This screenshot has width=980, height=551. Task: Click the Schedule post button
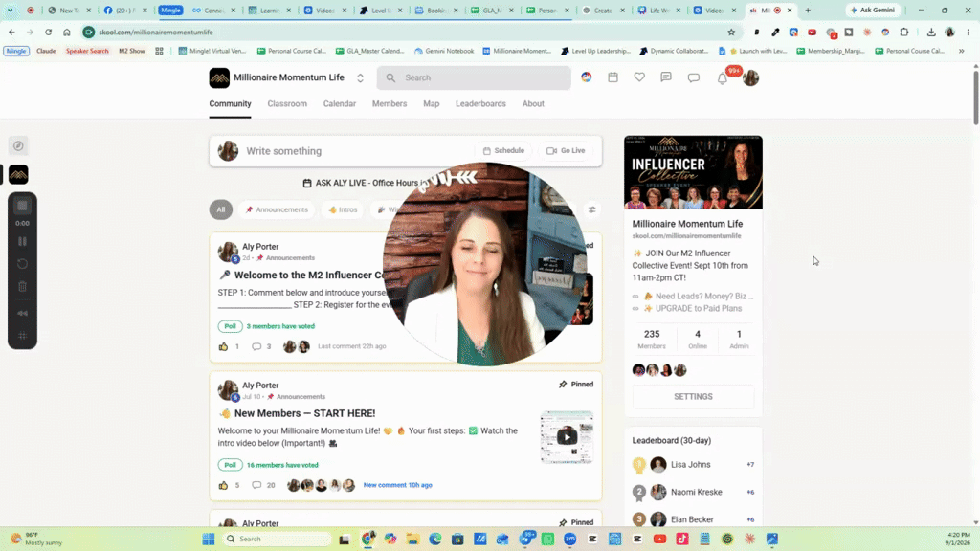pos(503,150)
